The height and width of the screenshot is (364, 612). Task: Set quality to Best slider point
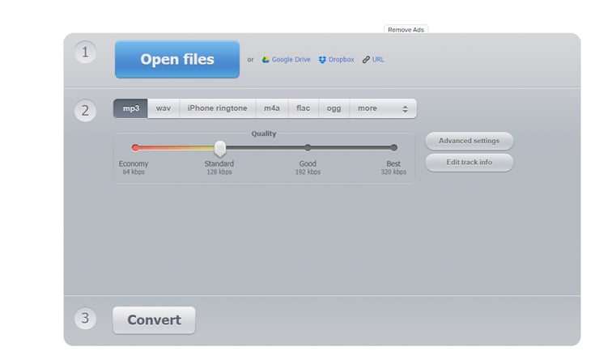(x=393, y=147)
